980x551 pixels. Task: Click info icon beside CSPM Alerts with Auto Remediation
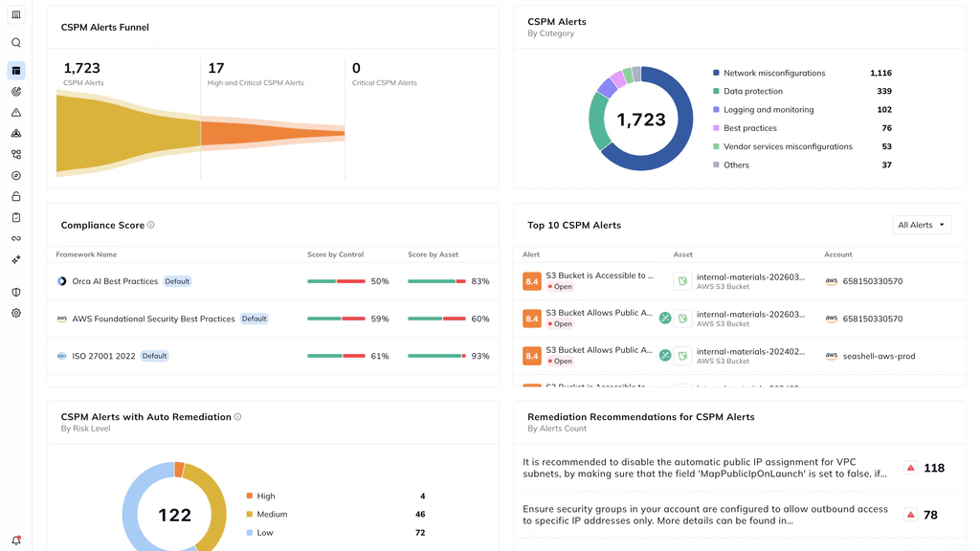coord(237,417)
